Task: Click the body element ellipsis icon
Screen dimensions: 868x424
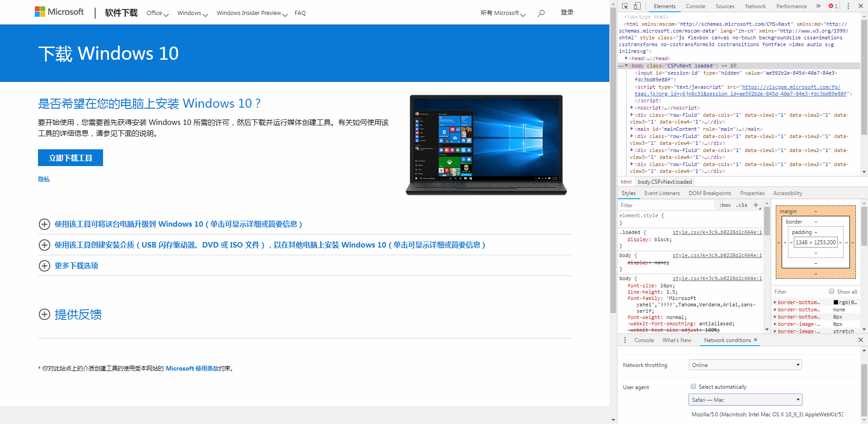Action: [621, 66]
